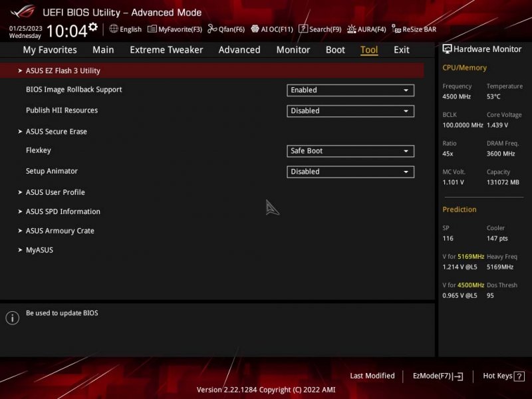The width and height of the screenshot is (532, 399).
Task: Click the ROG logo icon
Action: coord(23,12)
